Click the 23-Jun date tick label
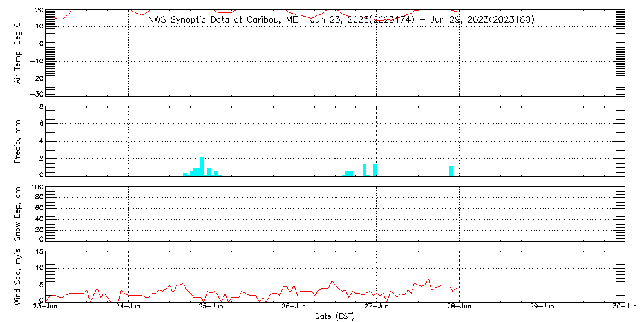 pyautogui.click(x=46, y=307)
